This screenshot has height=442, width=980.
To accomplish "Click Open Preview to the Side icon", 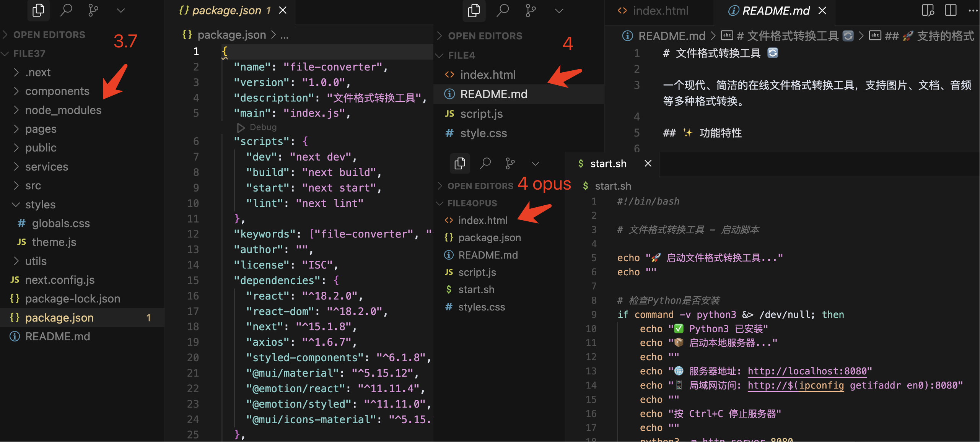I will (x=927, y=10).
